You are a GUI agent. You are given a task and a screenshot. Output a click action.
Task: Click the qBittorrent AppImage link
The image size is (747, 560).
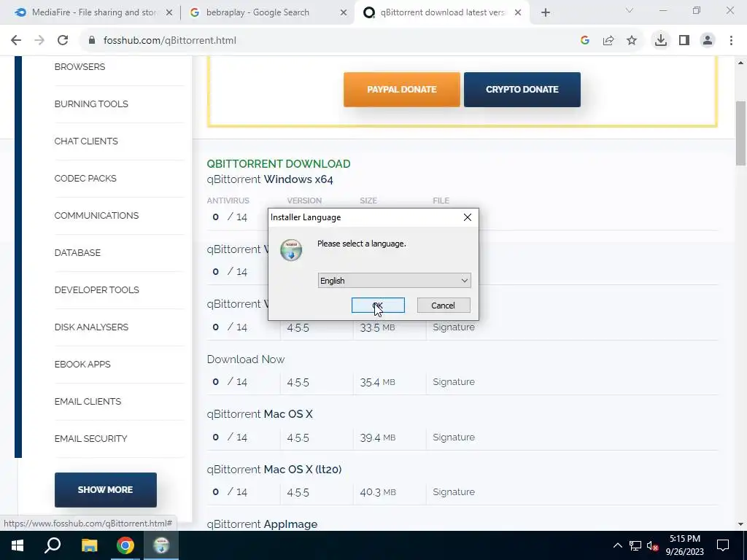(x=262, y=524)
